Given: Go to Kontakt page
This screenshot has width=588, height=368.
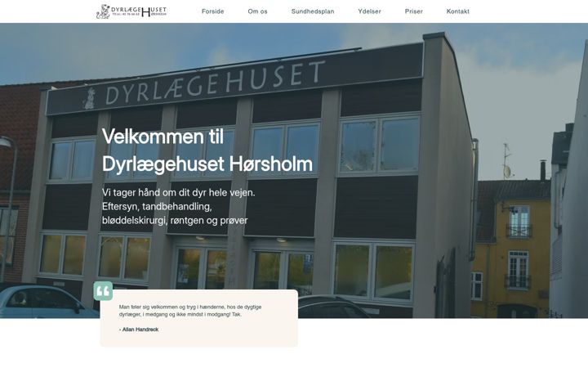Looking at the screenshot, I should (x=458, y=11).
